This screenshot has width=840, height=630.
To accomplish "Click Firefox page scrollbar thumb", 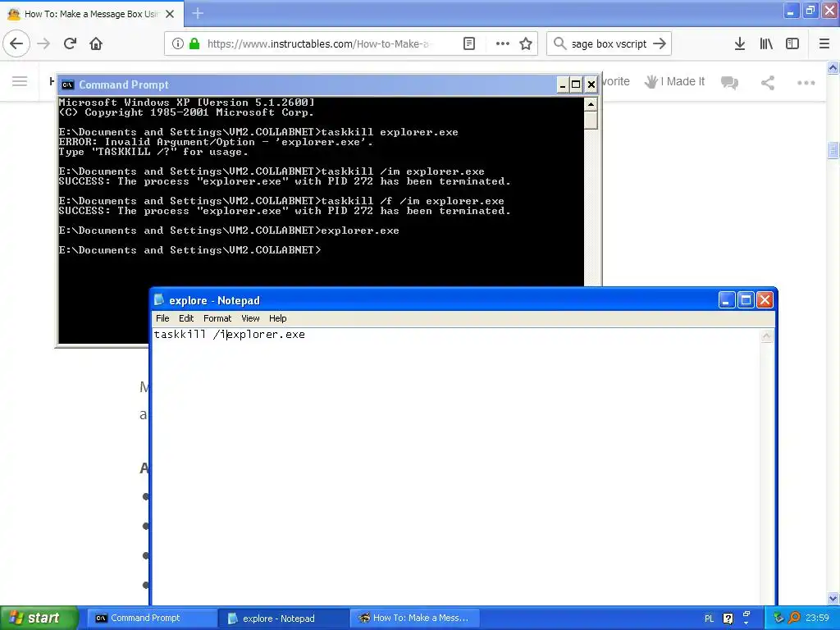I will [833, 151].
